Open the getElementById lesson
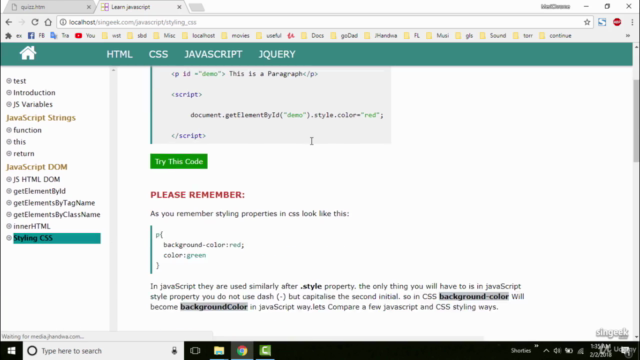Viewport: 640px width, 360px height. [x=39, y=191]
